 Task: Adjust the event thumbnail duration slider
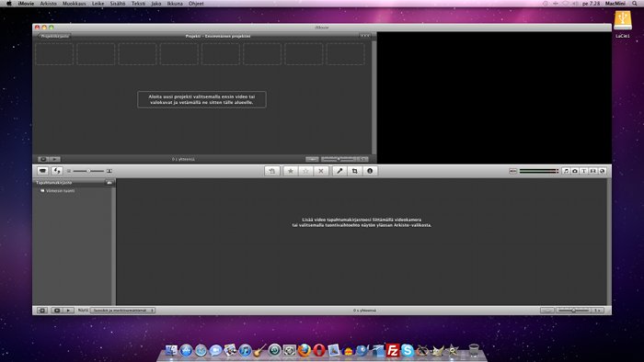point(574,311)
